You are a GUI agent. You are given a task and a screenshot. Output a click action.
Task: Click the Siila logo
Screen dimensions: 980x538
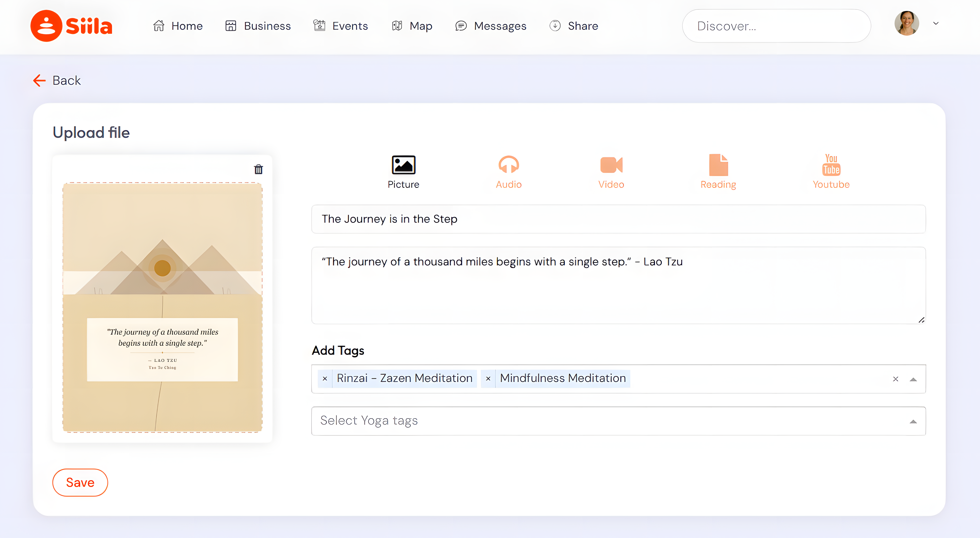(x=71, y=26)
